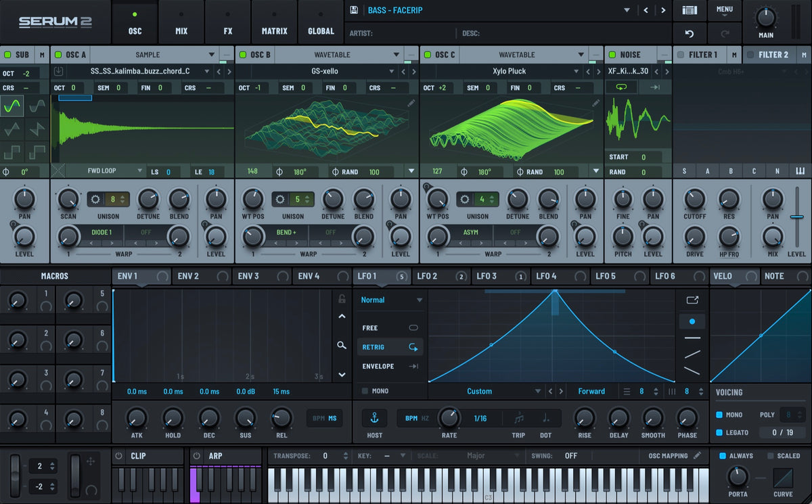The width and height of the screenshot is (812, 504).
Task: Toggle the NOISE oscillator on/off
Action: [612, 55]
